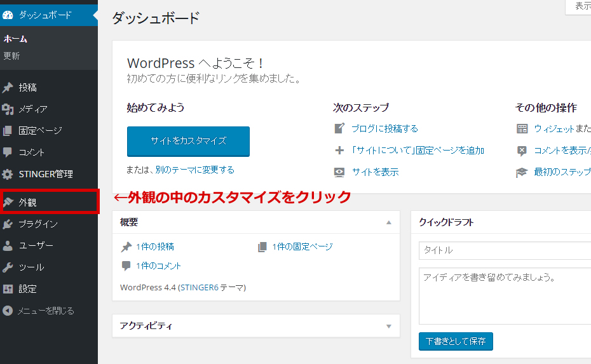Screen dimensions: 591x364
Task: Open the 外観 menu in the sidebar
Action: point(27,203)
